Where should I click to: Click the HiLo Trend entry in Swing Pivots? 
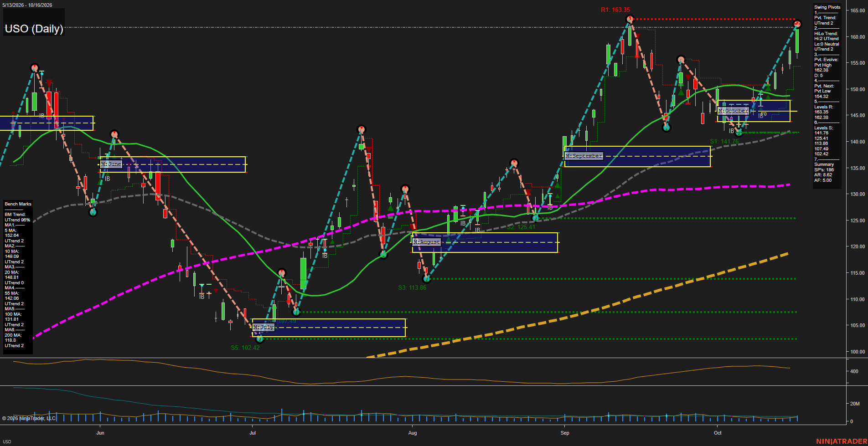(827, 41)
